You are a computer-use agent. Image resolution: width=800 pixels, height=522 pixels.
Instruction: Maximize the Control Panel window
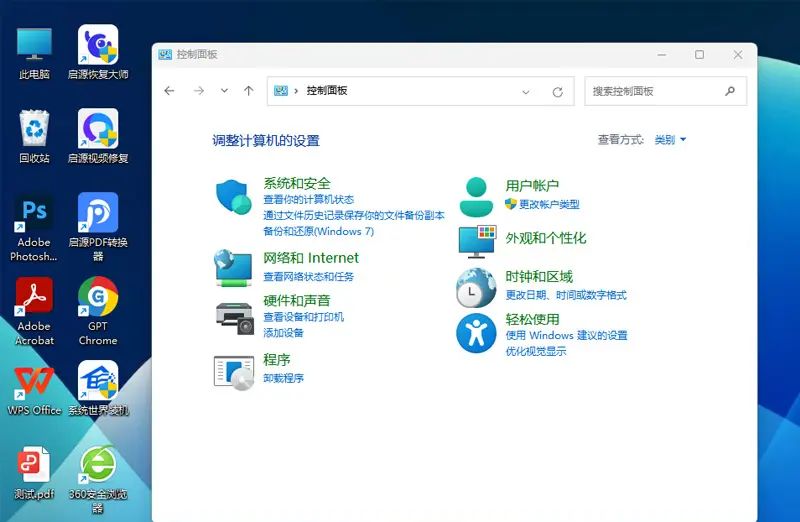(x=699, y=55)
